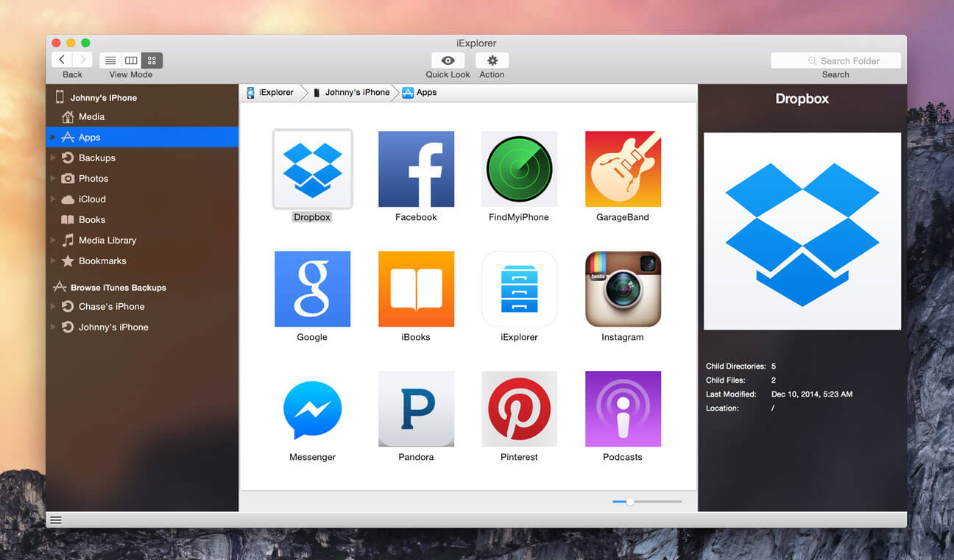Image resolution: width=954 pixels, height=560 pixels.
Task: Expand the Photos disclosure triangle
Action: pyautogui.click(x=52, y=179)
